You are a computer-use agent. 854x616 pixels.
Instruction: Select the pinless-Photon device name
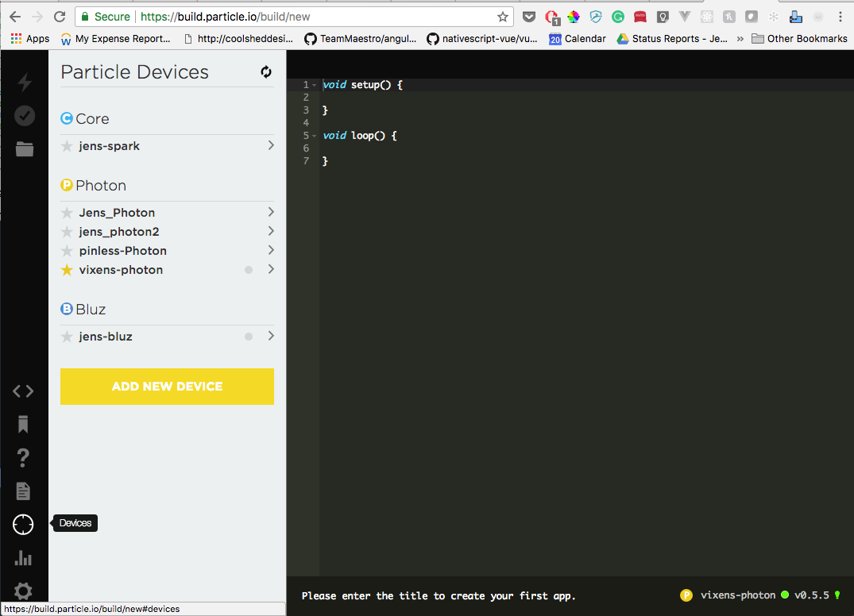pos(123,251)
